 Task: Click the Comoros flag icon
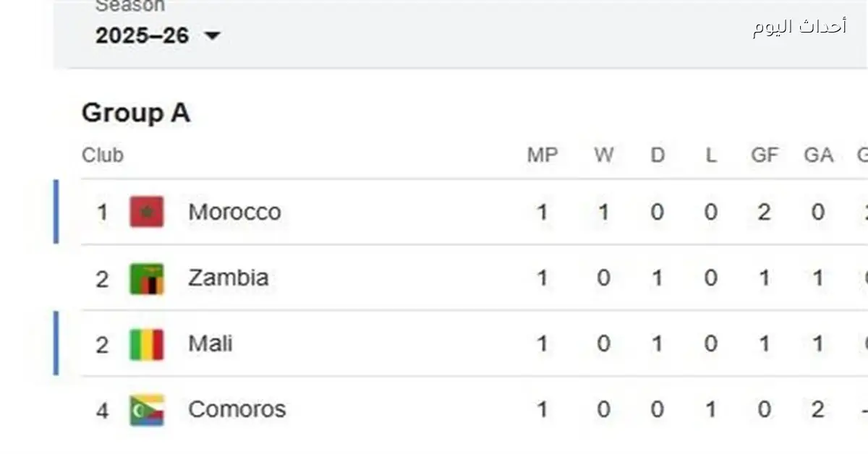[147, 410]
